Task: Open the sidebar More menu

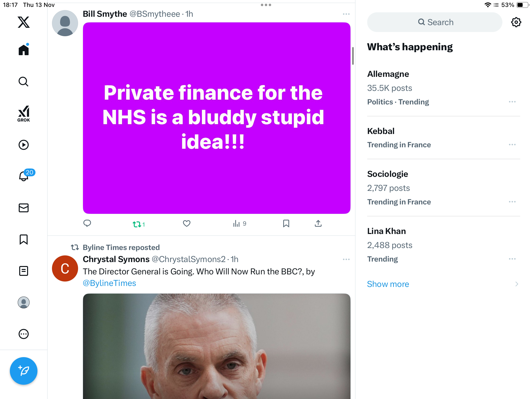Action: (24, 334)
